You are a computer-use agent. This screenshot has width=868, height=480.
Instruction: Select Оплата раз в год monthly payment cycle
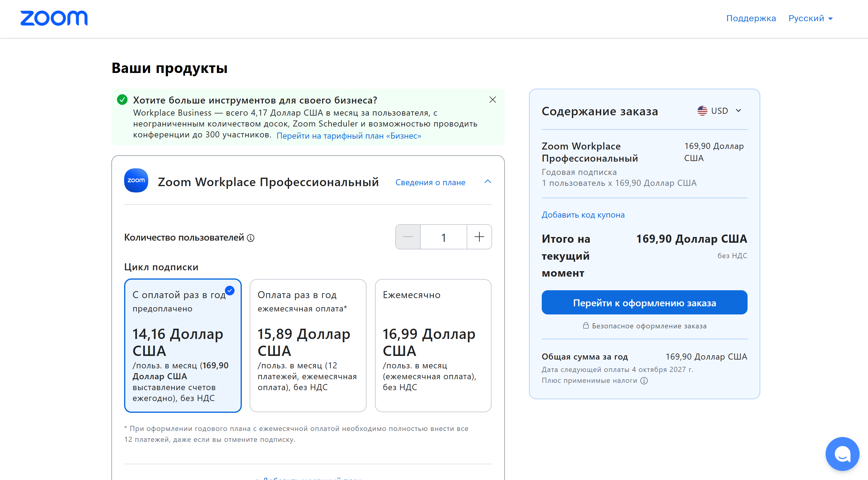[307, 345]
